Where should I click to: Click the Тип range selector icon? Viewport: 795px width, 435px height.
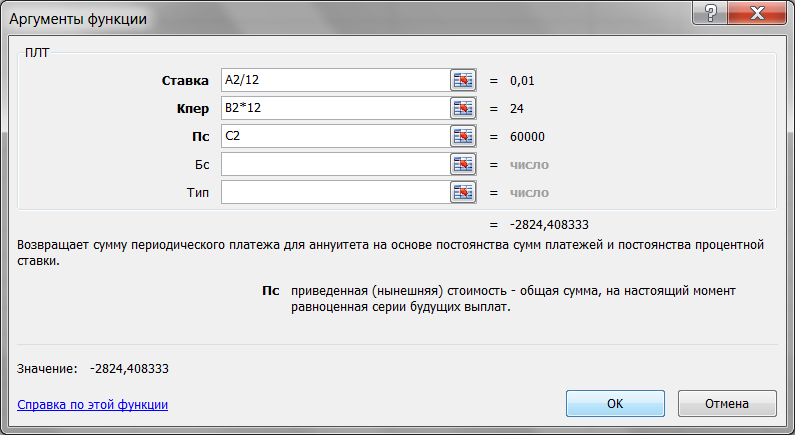pyautogui.click(x=463, y=192)
